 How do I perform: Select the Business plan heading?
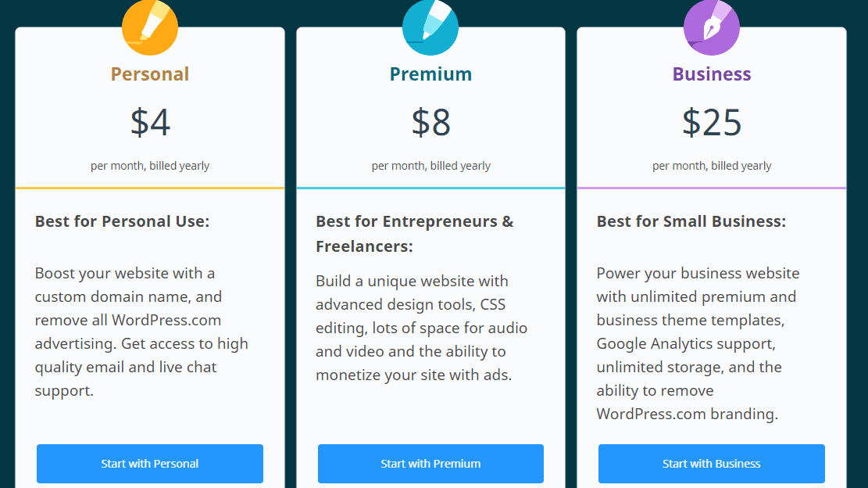pyautogui.click(x=712, y=74)
